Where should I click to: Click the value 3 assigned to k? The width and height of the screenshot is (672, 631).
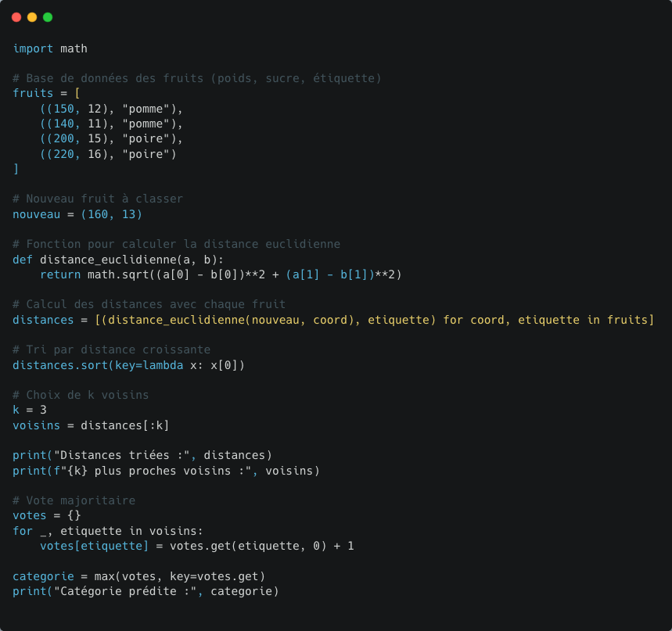point(43,410)
